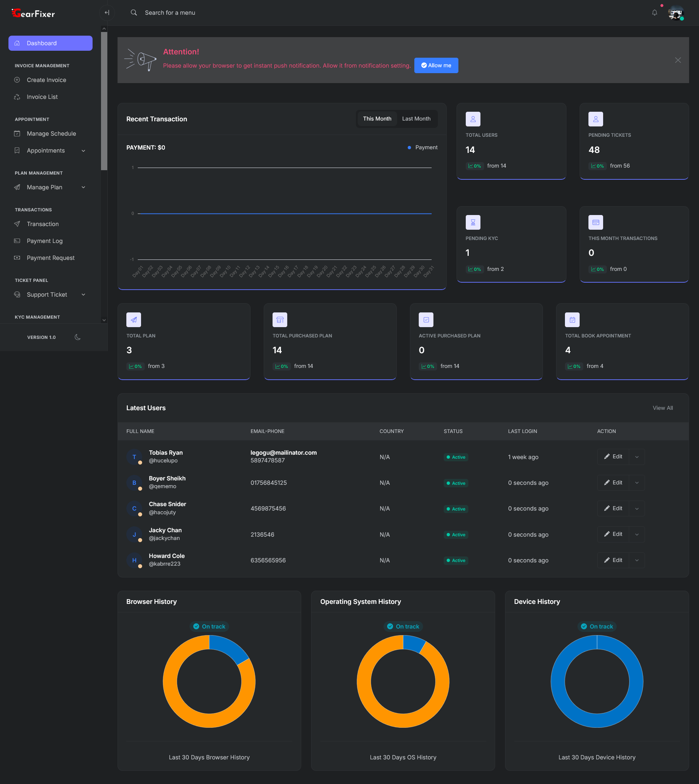The width and height of the screenshot is (699, 784).
Task: Switch chart to Last Month tab
Action: pyautogui.click(x=416, y=119)
